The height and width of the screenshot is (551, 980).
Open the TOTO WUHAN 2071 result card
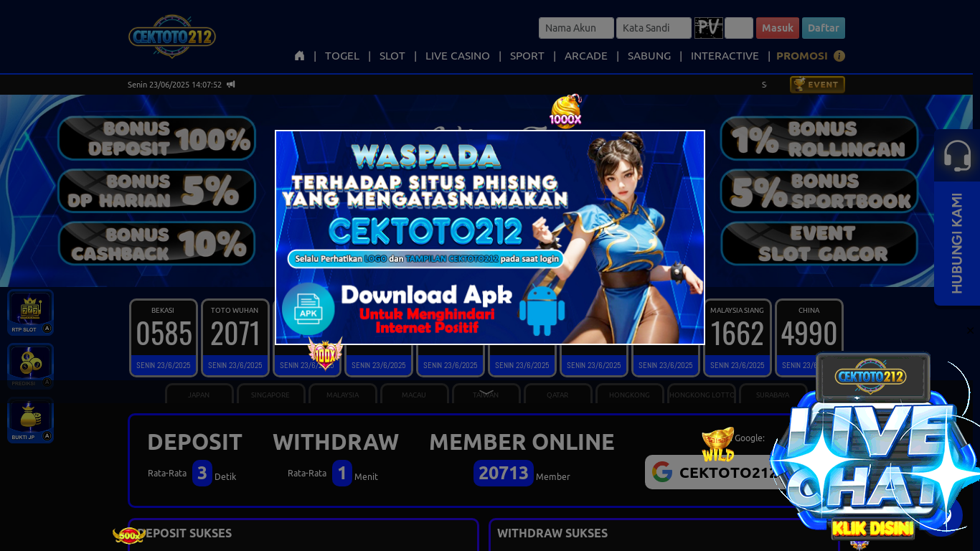click(235, 338)
